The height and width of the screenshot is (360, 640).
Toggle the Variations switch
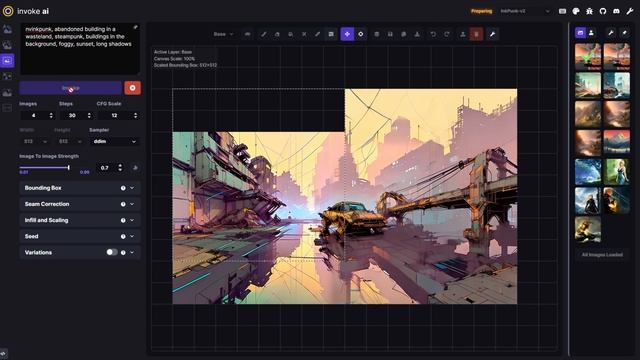111,252
